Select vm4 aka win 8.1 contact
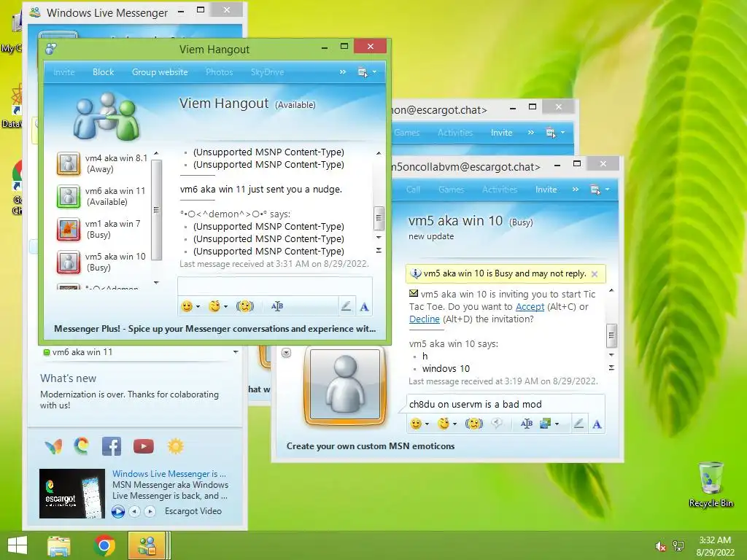This screenshot has height=560, width=747. click(x=102, y=163)
